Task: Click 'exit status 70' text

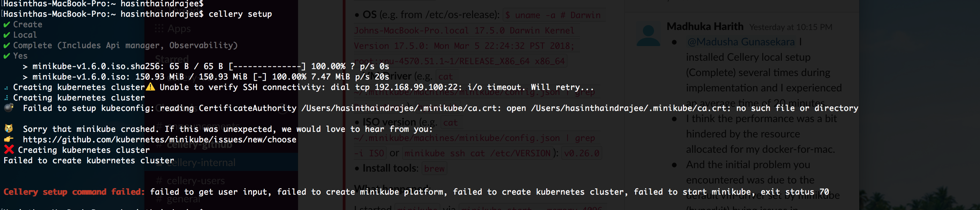Action: [x=795, y=192]
